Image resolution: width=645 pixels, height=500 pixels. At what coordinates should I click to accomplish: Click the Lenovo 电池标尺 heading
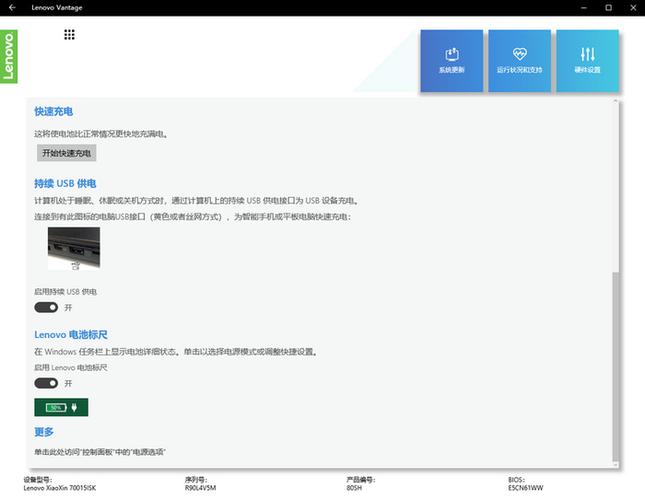71,335
